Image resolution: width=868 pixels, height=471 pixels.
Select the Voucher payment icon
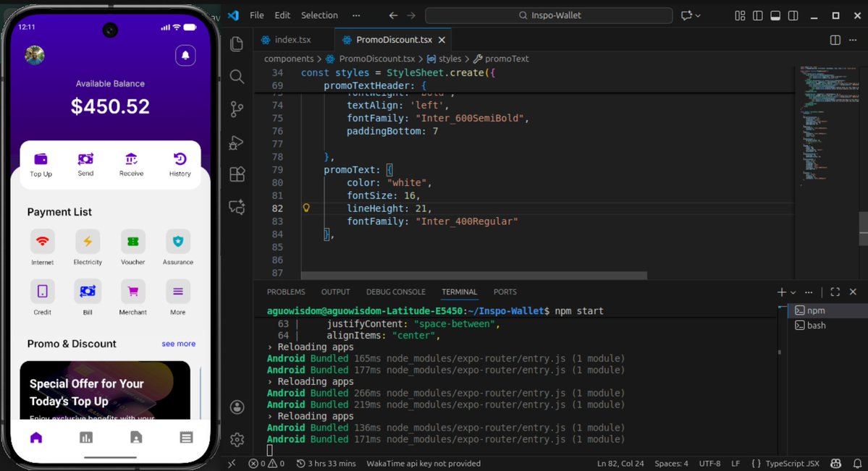coord(133,242)
